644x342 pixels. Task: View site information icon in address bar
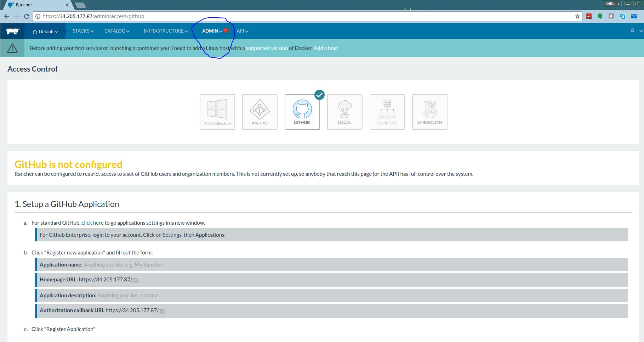click(x=38, y=16)
